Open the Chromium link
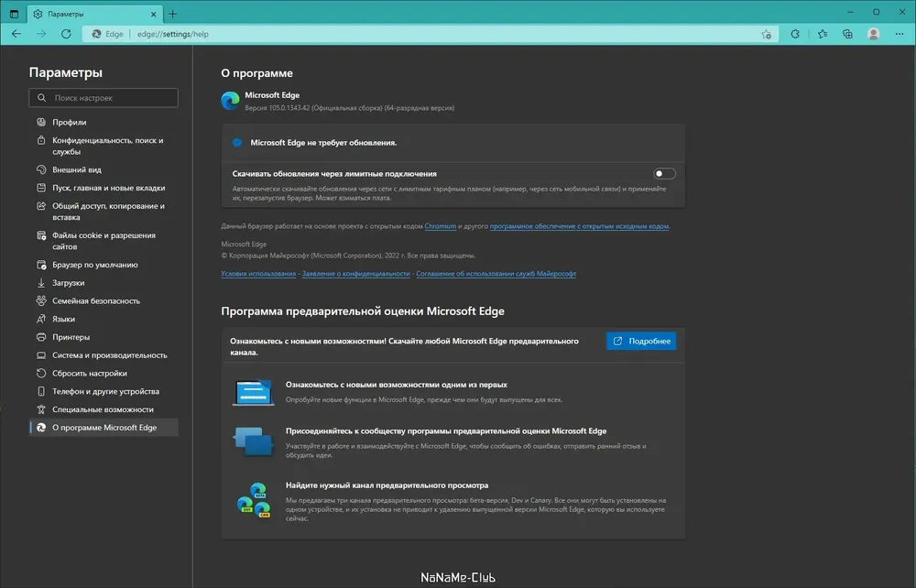916x588 pixels. tap(440, 226)
